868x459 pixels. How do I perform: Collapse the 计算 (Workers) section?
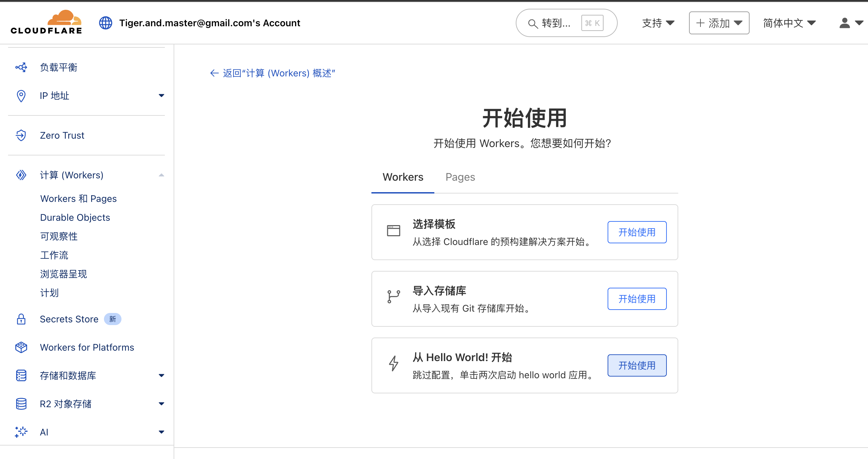pyautogui.click(x=161, y=175)
